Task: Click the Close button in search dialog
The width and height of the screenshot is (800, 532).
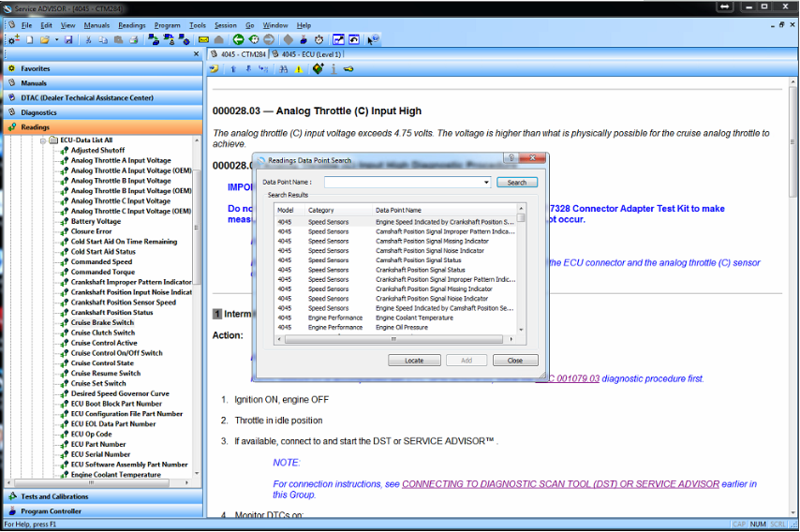Action: [x=515, y=361]
